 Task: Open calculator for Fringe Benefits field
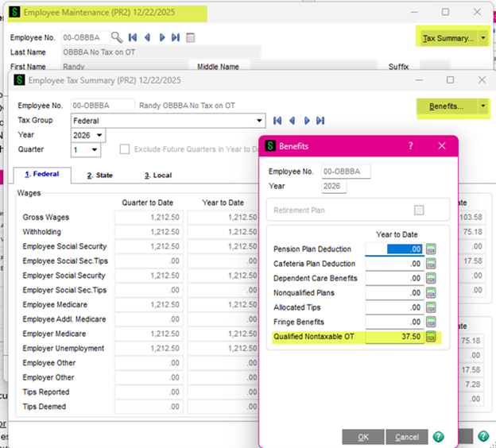point(432,322)
